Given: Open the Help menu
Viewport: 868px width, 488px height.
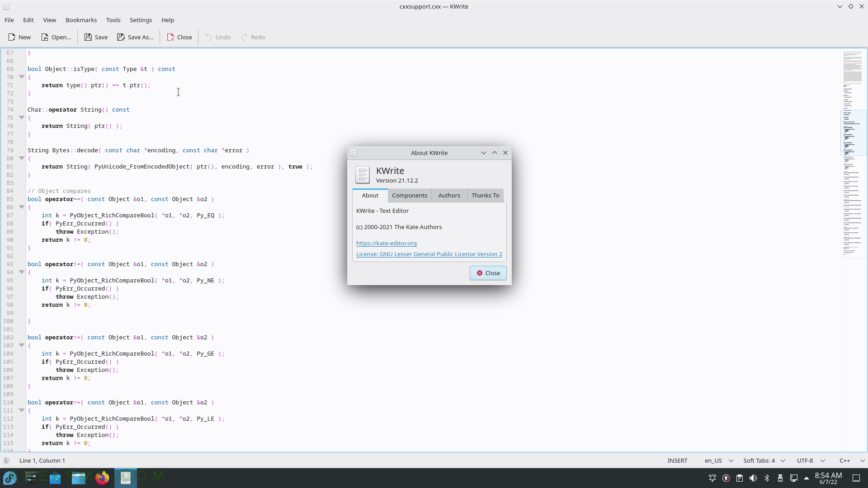Looking at the screenshot, I should click(168, 20).
